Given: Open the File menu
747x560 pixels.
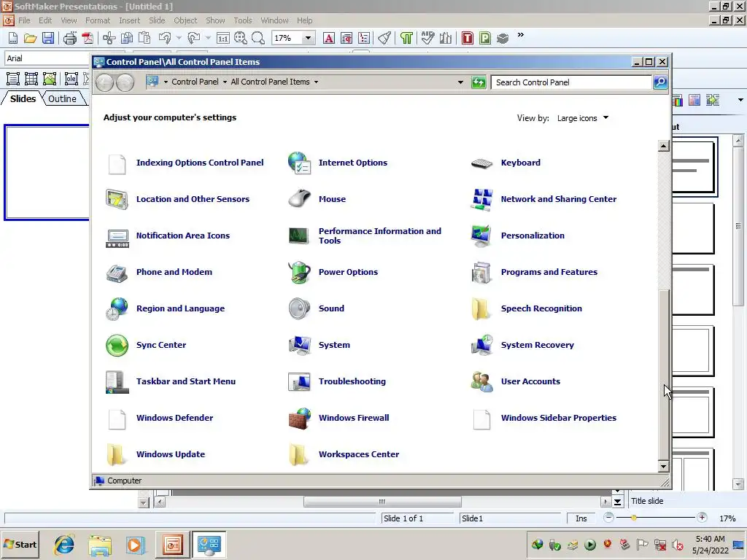Looking at the screenshot, I should tap(24, 20).
